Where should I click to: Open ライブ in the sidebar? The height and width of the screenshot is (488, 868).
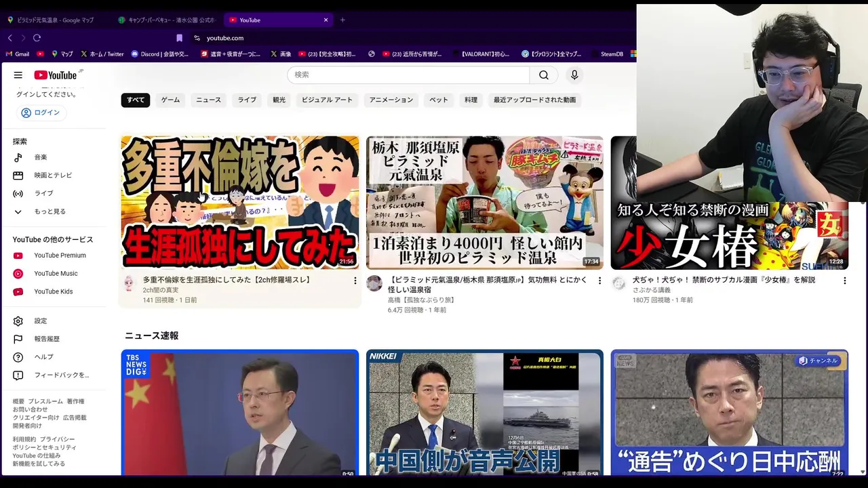click(x=54, y=193)
